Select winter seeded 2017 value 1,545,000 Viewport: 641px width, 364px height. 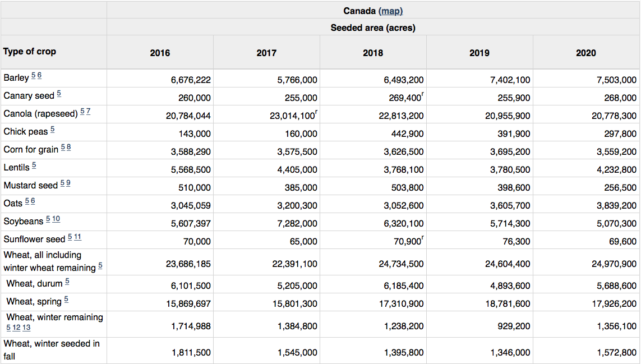[x=297, y=353]
